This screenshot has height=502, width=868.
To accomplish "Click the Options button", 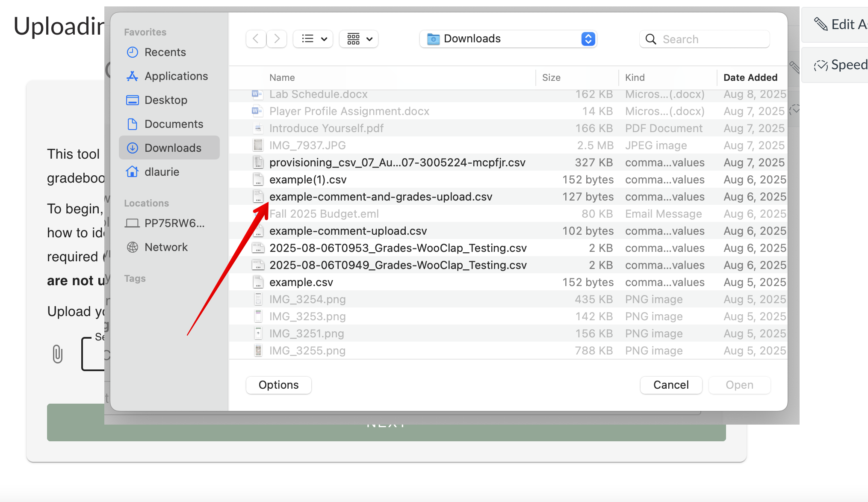I will pos(278,385).
